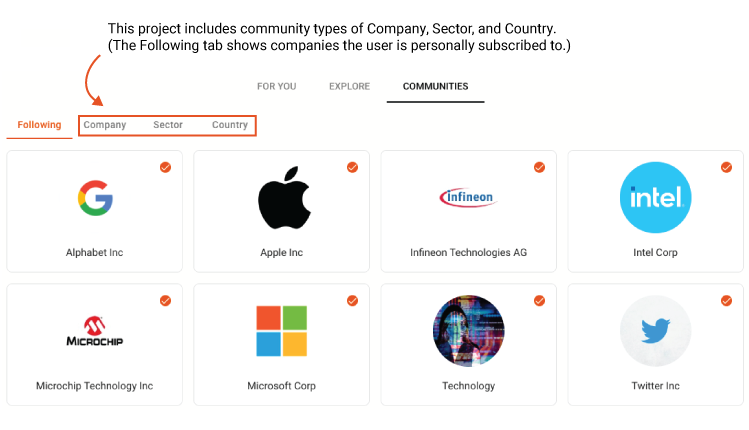Select the Apple logo icon
Viewport: 749px width, 430px height.
[284, 197]
